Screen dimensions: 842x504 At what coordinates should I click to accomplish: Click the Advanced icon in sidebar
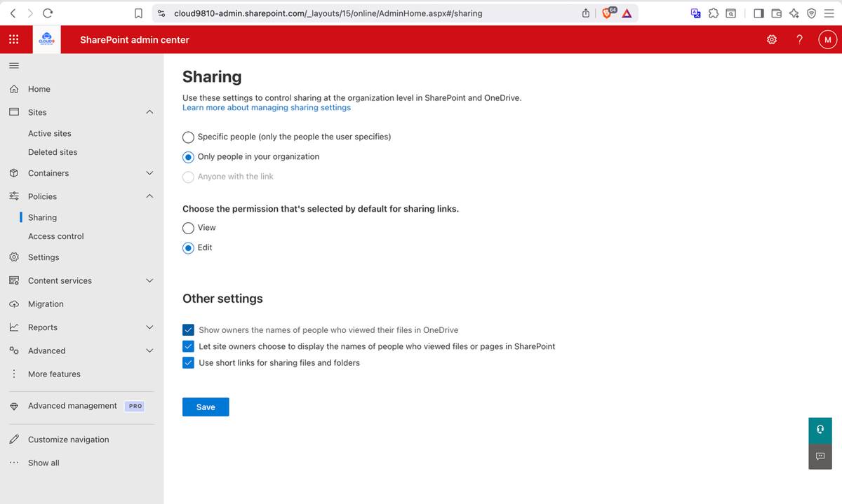tap(13, 350)
